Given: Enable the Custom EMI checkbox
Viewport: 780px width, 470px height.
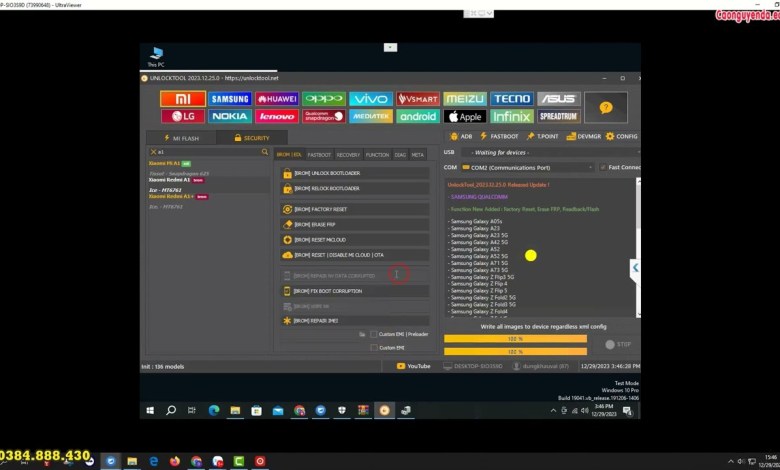Looking at the screenshot, I should click(x=374, y=348).
